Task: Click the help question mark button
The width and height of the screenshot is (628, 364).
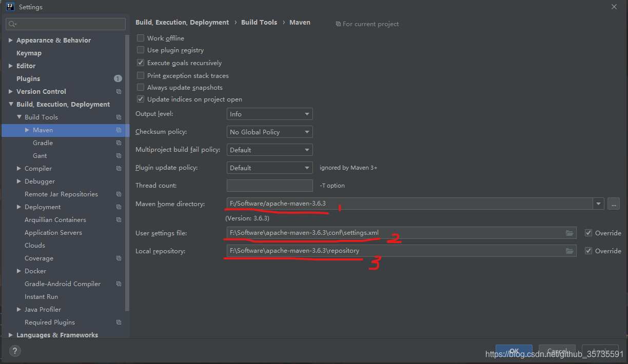Action: click(15, 351)
